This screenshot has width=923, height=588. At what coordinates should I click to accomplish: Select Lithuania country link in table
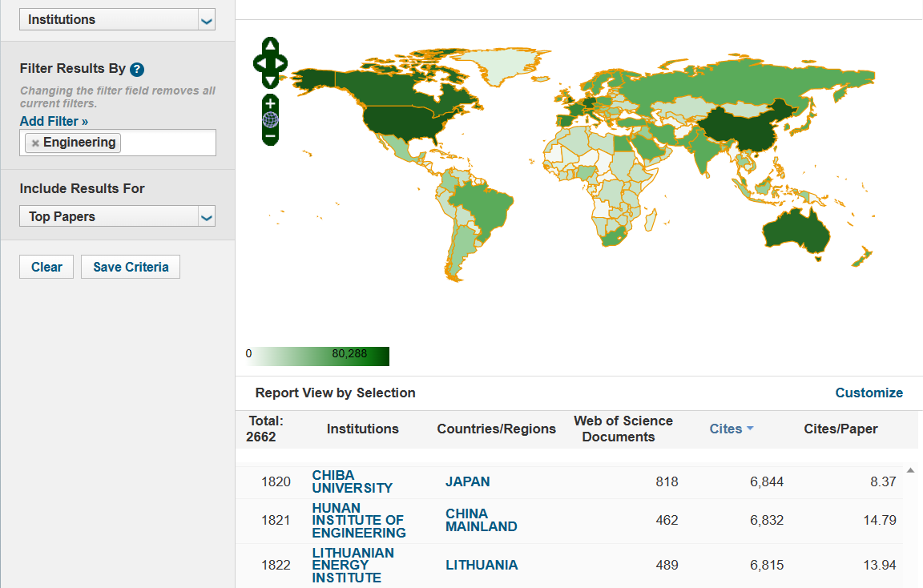click(x=482, y=565)
